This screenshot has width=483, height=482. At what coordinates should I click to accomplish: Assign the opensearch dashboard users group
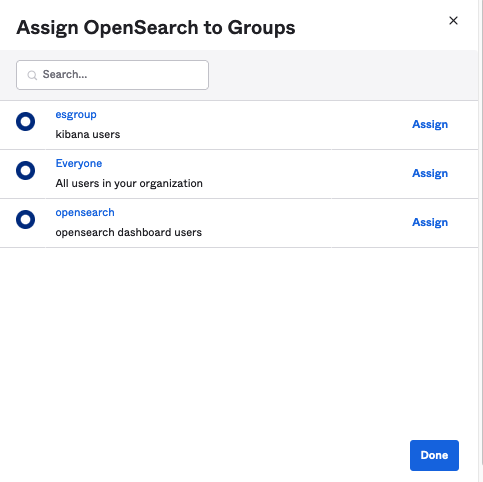[x=430, y=222]
